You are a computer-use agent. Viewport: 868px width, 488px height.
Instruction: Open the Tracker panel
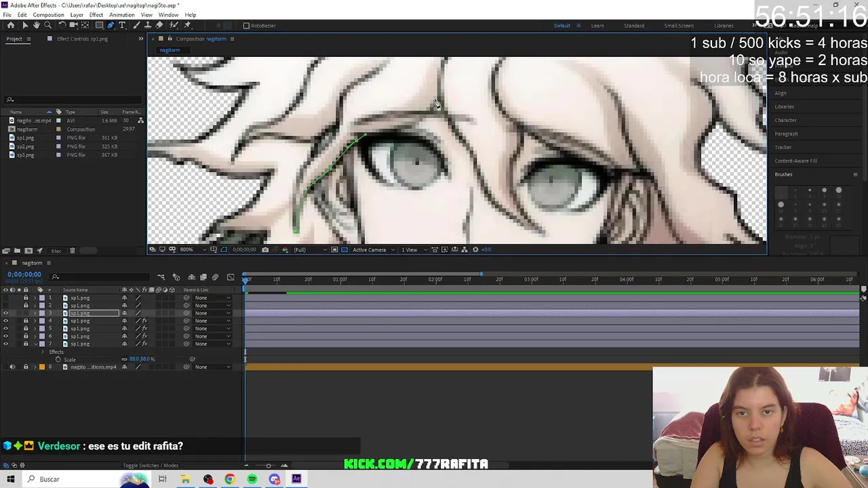pyautogui.click(x=783, y=147)
